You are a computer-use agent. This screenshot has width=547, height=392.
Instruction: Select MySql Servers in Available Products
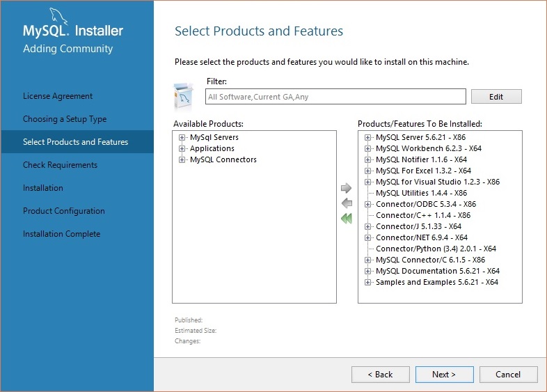click(x=214, y=138)
